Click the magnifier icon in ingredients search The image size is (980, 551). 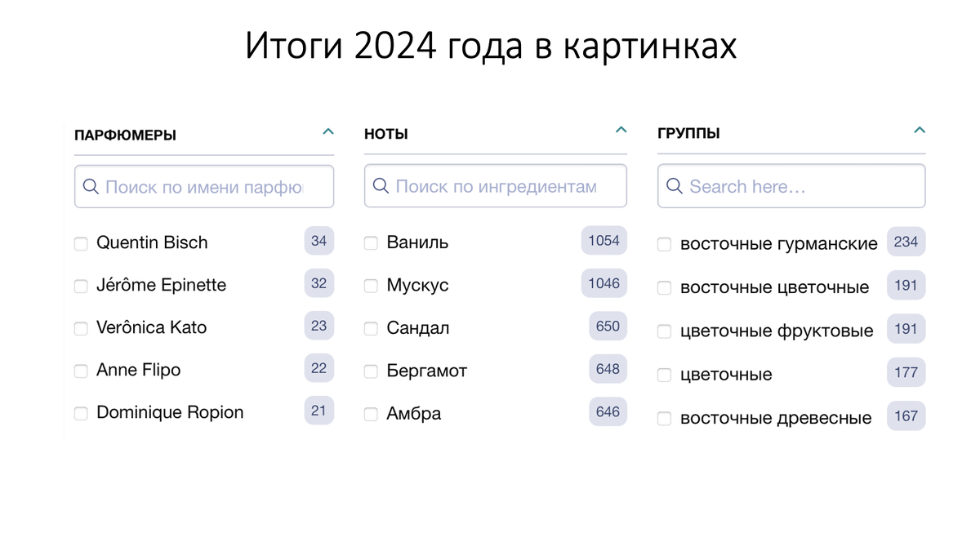click(x=381, y=186)
